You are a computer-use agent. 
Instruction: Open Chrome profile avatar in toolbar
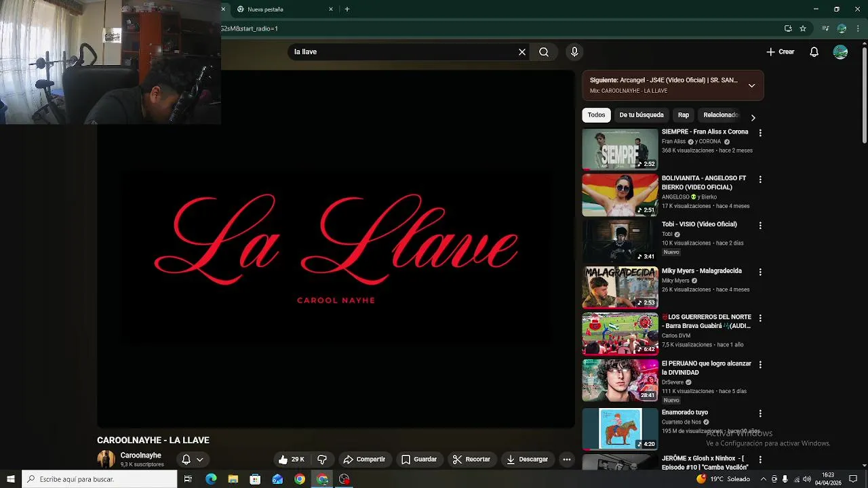[x=842, y=28]
